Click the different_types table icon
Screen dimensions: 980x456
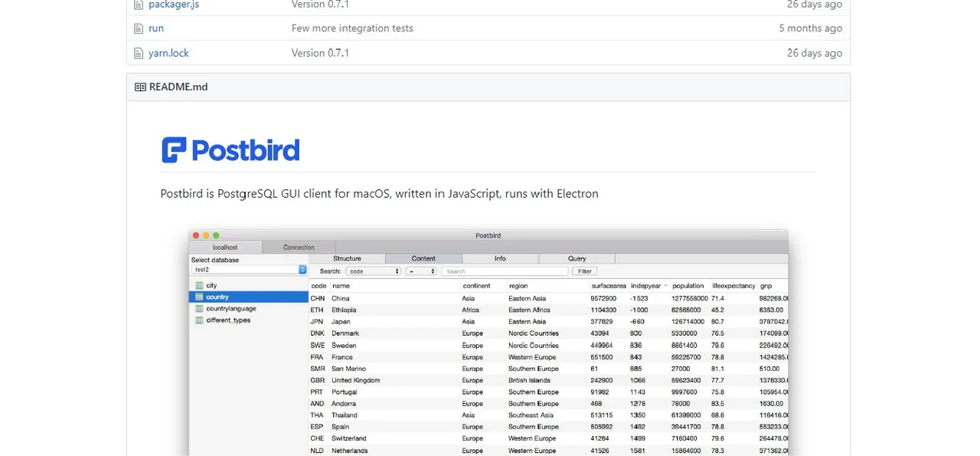click(x=199, y=320)
